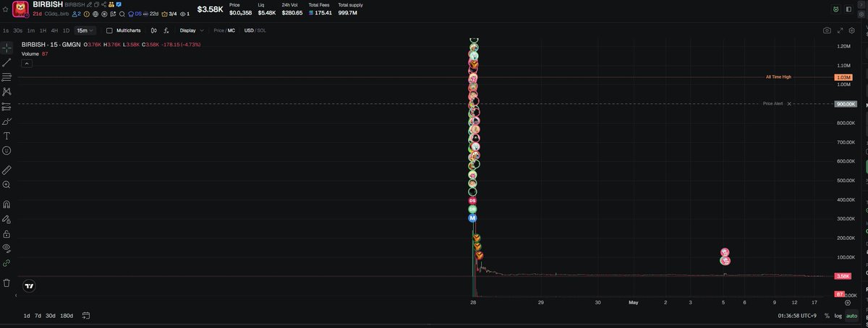Image resolution: width=868 pixels, height=328 pixels.
Task: Click the holders count 2 icon
Action: click(x=76, y=14)
